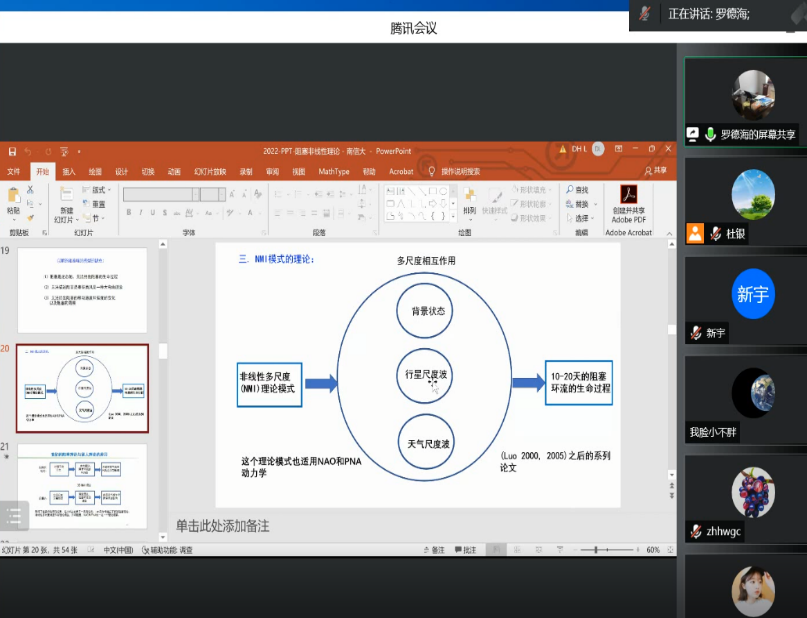Viewport: 807px width, 618px height.
Task: Select slide 21 thumbnail
Action: pos(82,486)
